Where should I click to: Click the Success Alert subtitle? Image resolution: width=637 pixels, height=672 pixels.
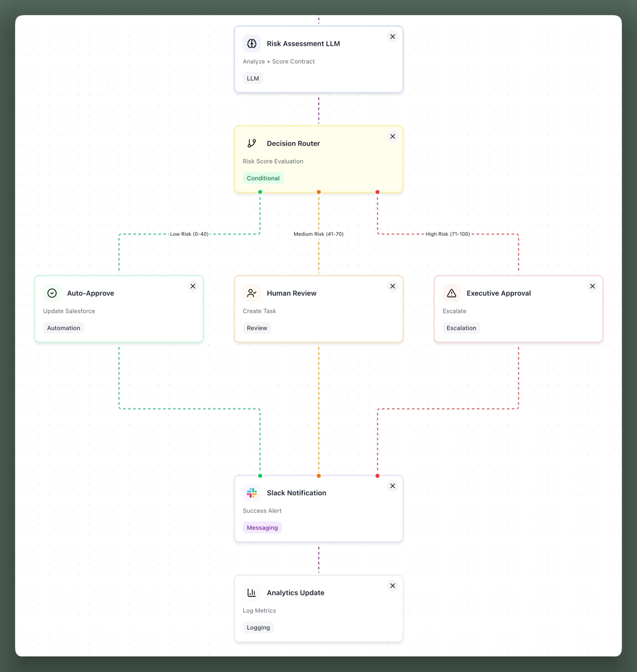[x=262, y=511]
